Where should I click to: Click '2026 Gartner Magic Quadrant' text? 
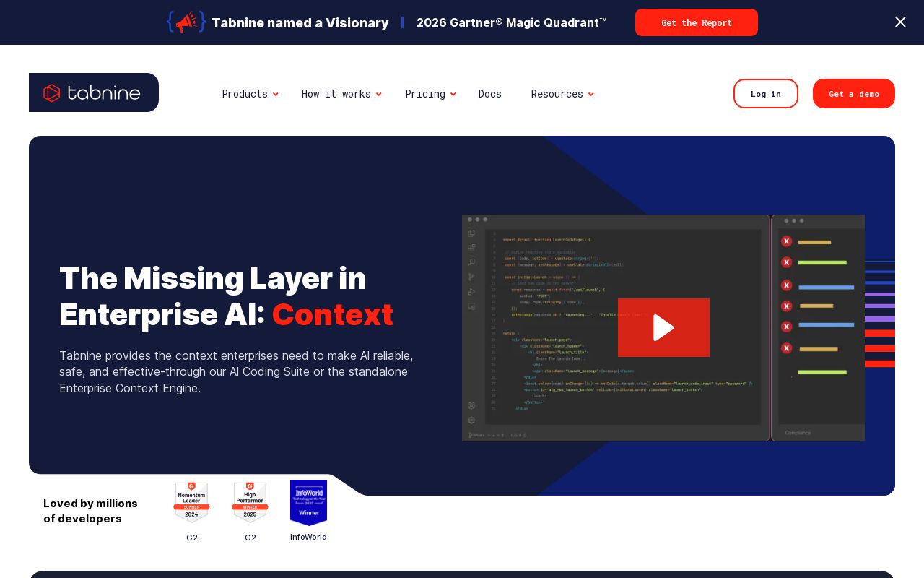(512, 22)
